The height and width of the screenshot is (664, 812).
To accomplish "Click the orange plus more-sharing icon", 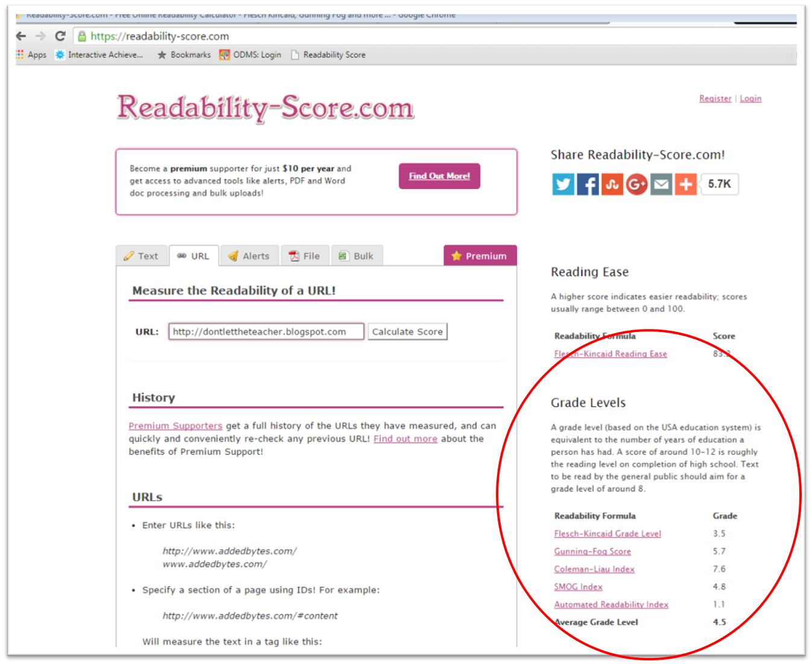I will (686, 184).
